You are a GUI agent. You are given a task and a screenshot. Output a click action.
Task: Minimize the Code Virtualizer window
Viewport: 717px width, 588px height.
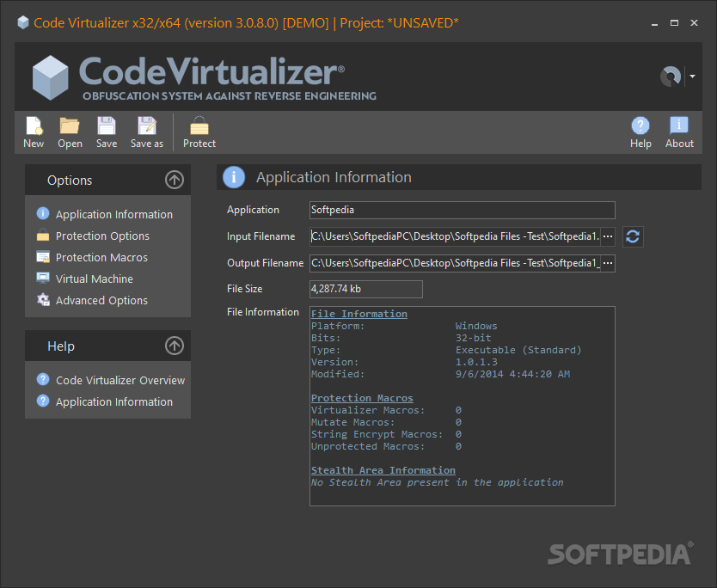click(x=655, y=23)
